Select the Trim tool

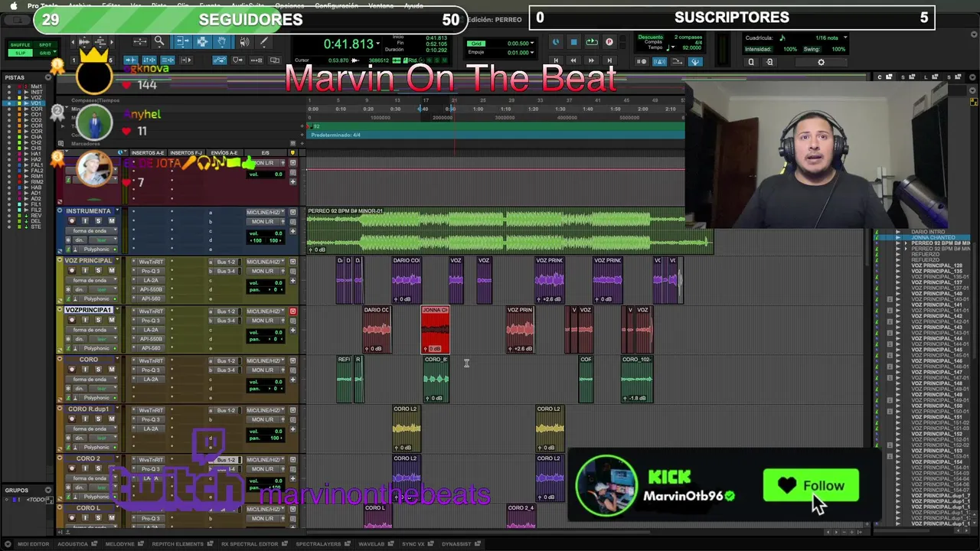[181, 41]
